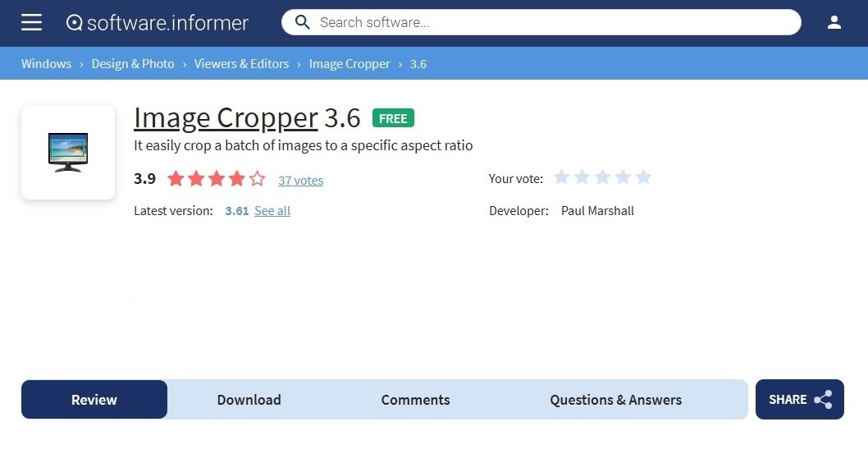Open Viewers & Editors breadcrumb

tap(241, 64)
